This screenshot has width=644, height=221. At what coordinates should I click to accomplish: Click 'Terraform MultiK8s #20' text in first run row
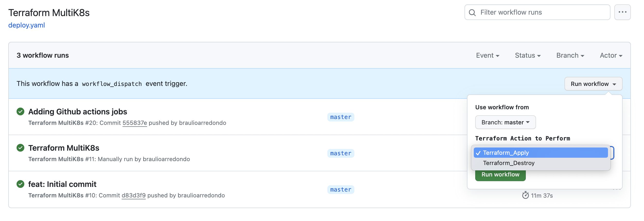coord(62,123)
